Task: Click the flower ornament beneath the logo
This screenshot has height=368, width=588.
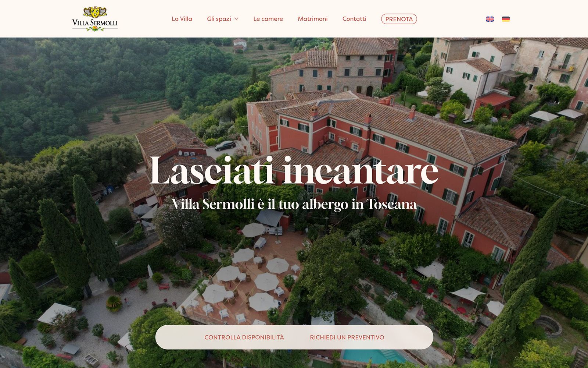Action: [x=95, y=29]
